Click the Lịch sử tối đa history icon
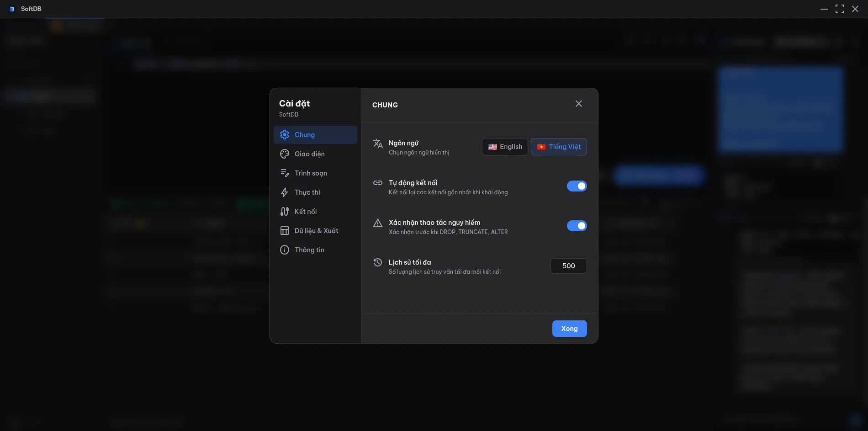 378,262
